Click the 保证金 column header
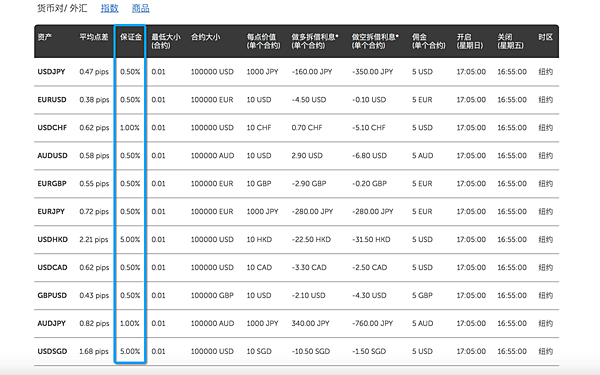Screen dimensions: 600x375 click(131, 37)
